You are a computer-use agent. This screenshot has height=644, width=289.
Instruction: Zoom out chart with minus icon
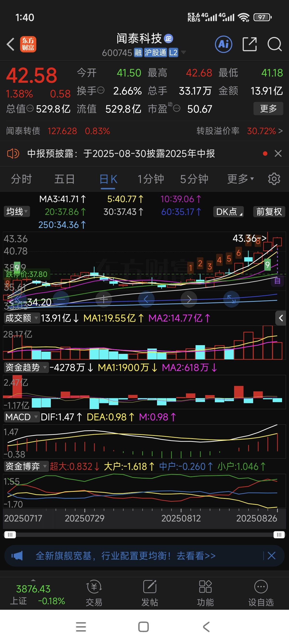pos(61,299)
